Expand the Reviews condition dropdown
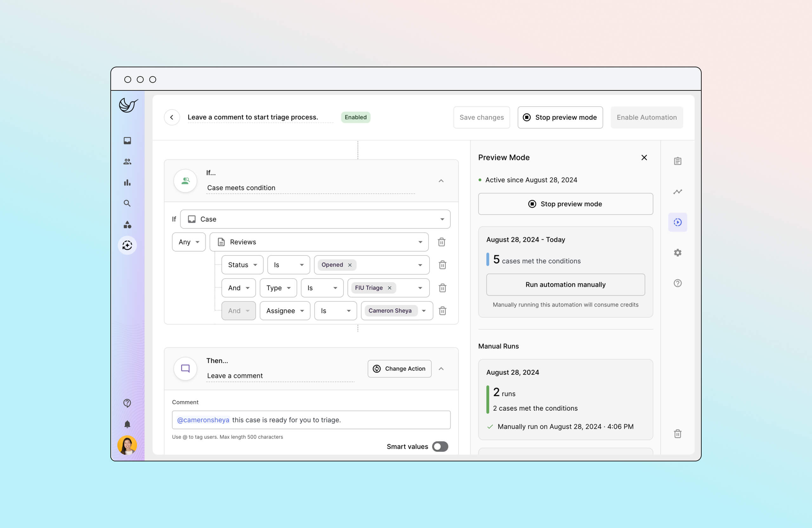812x528 pixels. tap(420, 242)
